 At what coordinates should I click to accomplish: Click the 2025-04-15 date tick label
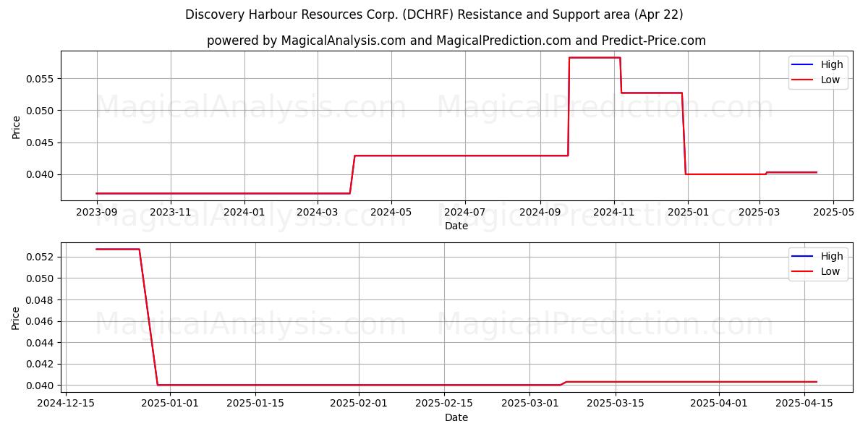point(804,404)
